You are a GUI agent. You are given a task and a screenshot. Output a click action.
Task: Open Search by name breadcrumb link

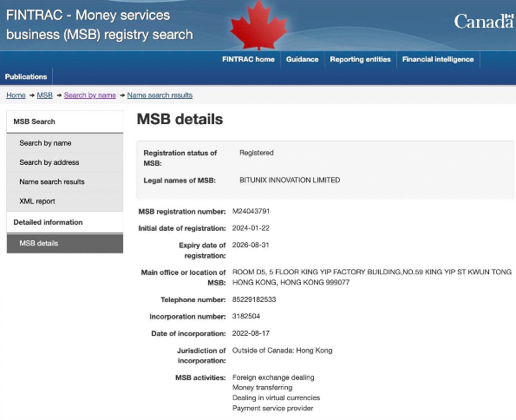[x=90, y=95]
